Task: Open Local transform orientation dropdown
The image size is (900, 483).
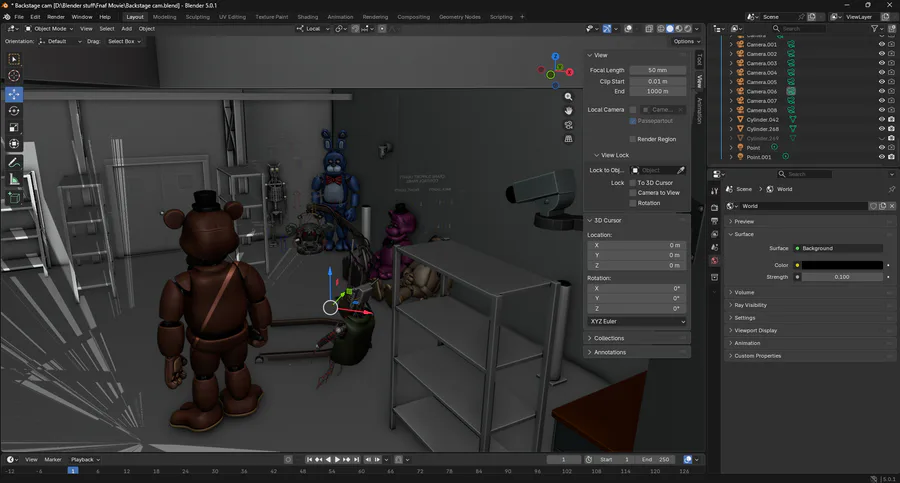Action: [x=313, y=29]
